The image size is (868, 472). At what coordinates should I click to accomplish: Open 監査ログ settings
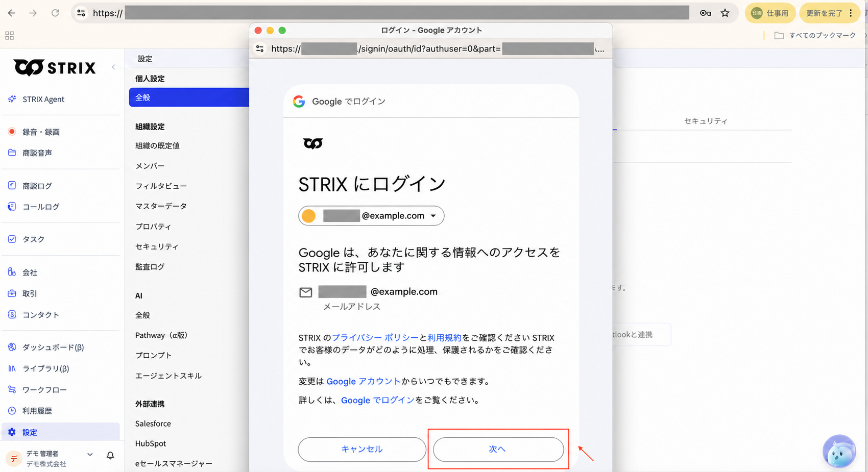click(x=150, y=267)
